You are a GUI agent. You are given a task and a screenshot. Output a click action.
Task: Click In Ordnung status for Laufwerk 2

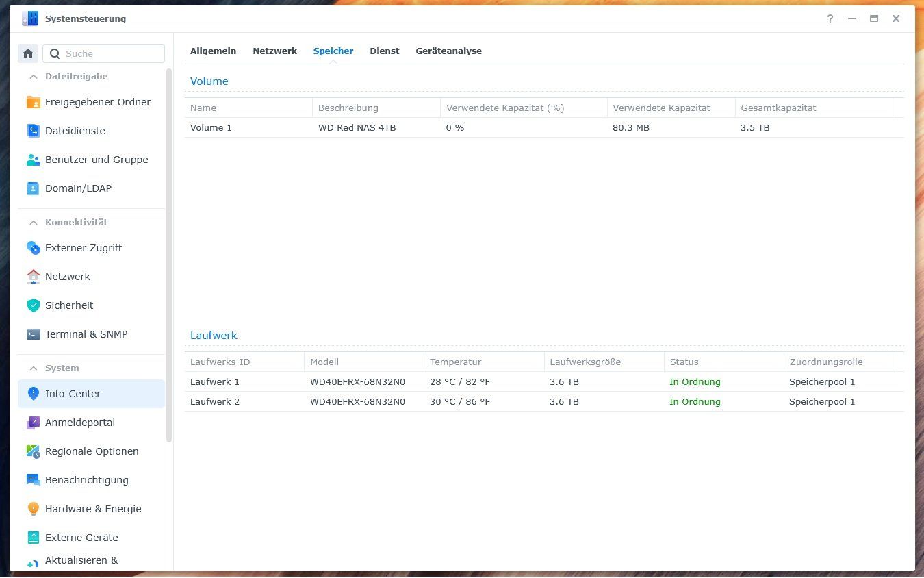pos(695,402)
